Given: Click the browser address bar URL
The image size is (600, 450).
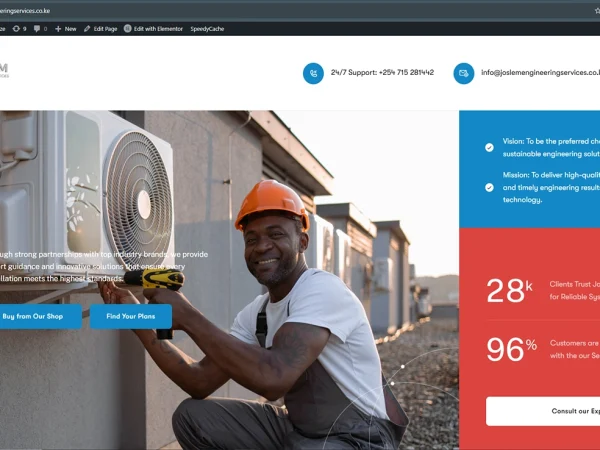Looking at the screenshot, I should [25, 11].
